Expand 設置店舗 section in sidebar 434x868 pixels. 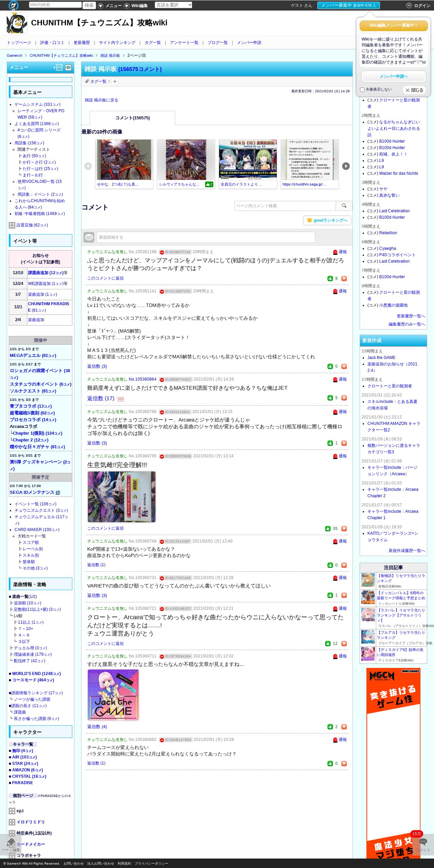pos(12,225)
